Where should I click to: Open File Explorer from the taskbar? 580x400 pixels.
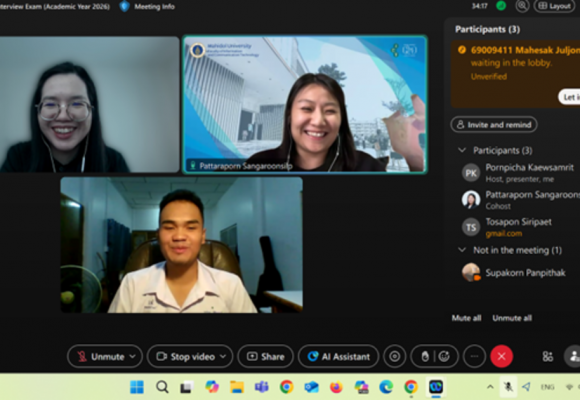(x=237, y=387)
